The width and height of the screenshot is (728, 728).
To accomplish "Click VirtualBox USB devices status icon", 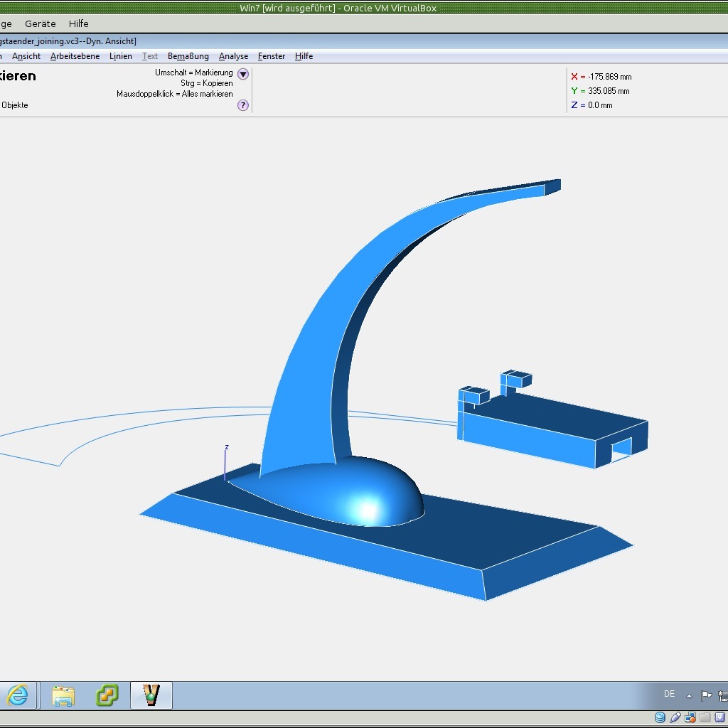I will 675,718.
